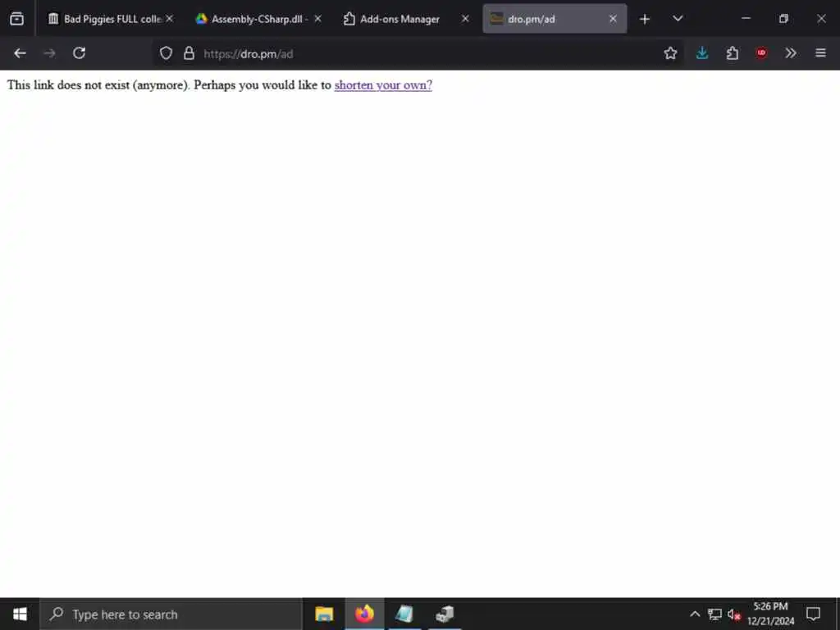Open the Extensions puzzle icon
Screen dimensions: 840x630
point(732,53)
